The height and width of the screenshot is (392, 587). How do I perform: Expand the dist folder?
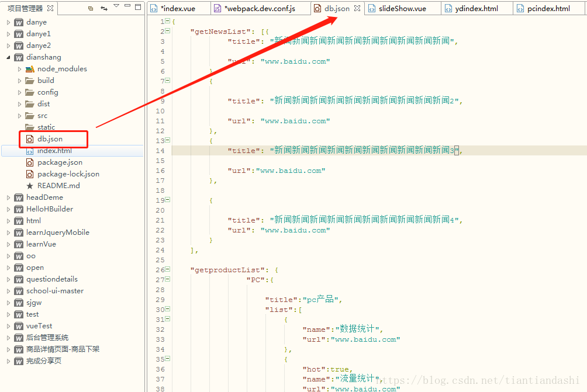[19, 104]
